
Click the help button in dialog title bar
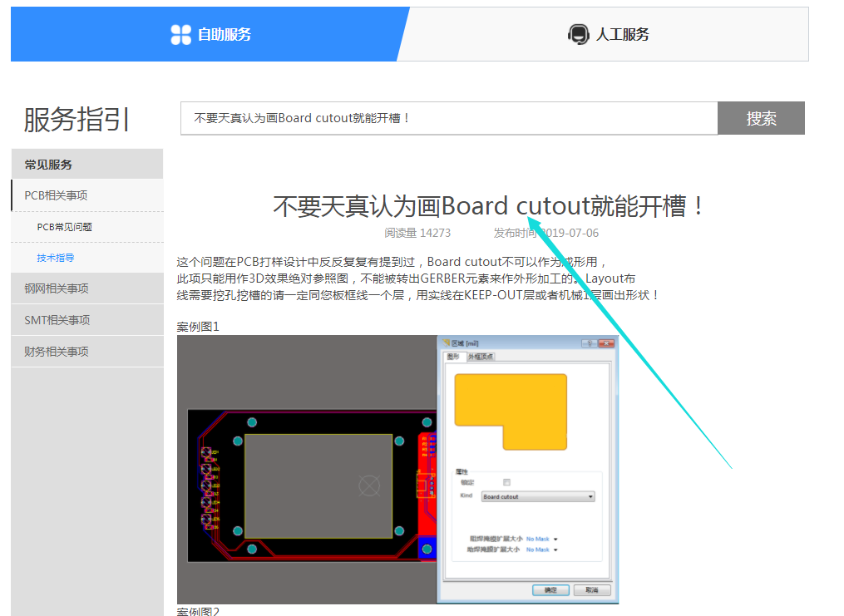[589, 343]
